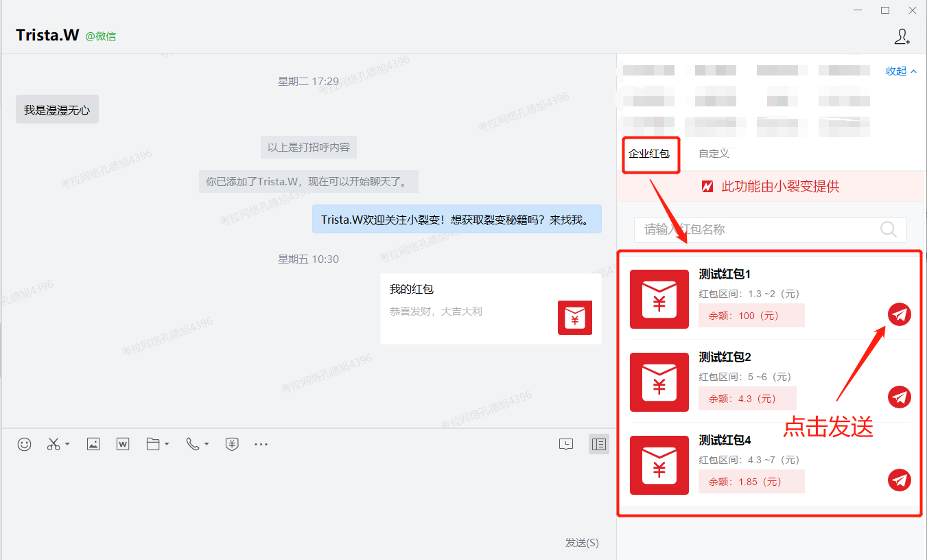The width and height of the screenshot is (927, 560).
Task: Collapse the panel with 收起
Action: [x=902, y=71]
